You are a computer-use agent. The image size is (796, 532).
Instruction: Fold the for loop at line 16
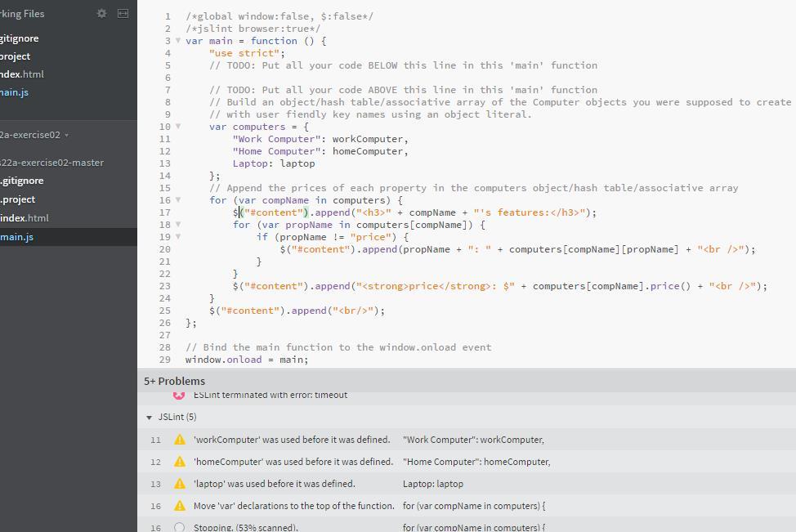pos(179,199)
